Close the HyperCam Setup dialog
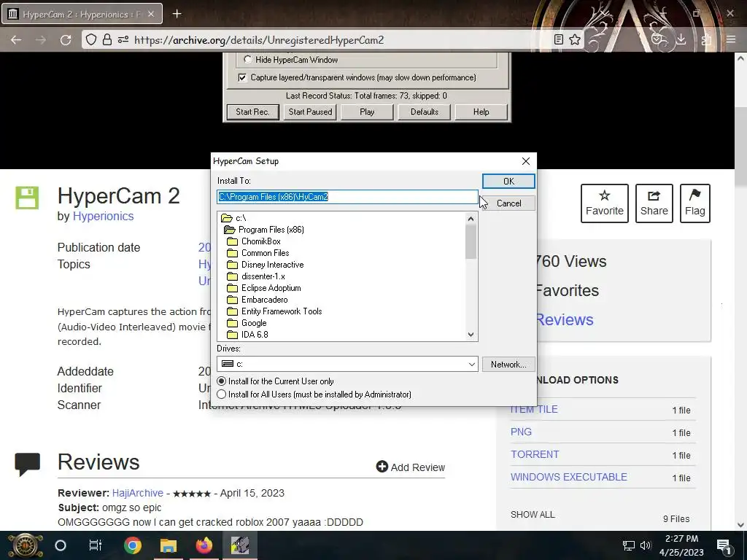 click(x=526, y=161)
